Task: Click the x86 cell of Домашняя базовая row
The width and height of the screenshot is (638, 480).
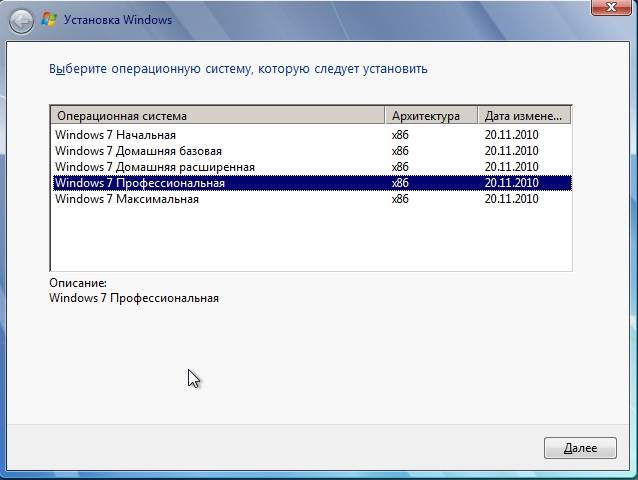Action: coord(401,151)
